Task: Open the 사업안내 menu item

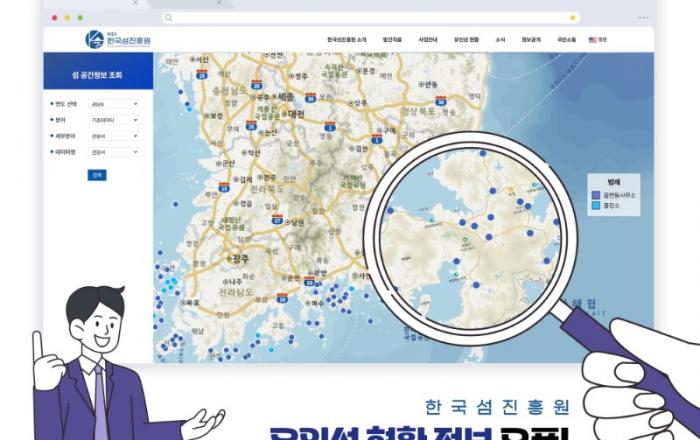Action: click(x=428, y=40)
